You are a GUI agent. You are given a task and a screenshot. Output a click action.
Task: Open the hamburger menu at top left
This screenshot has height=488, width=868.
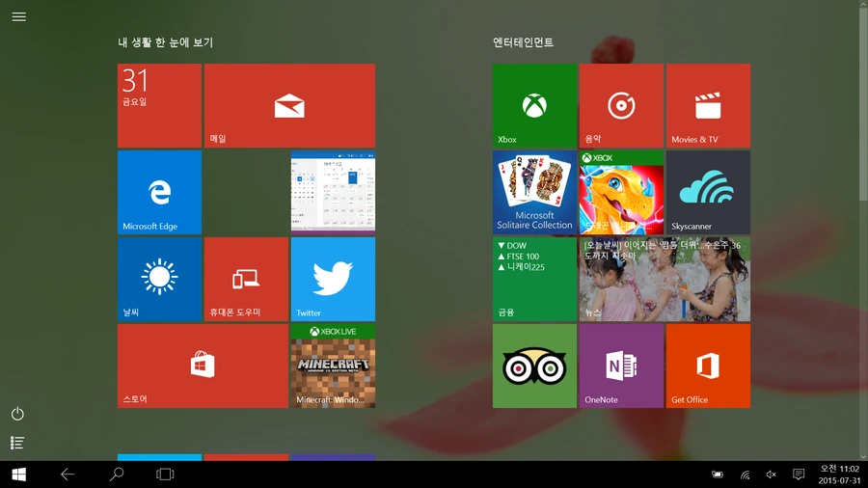pyautogui.click(x=19, y=16)
